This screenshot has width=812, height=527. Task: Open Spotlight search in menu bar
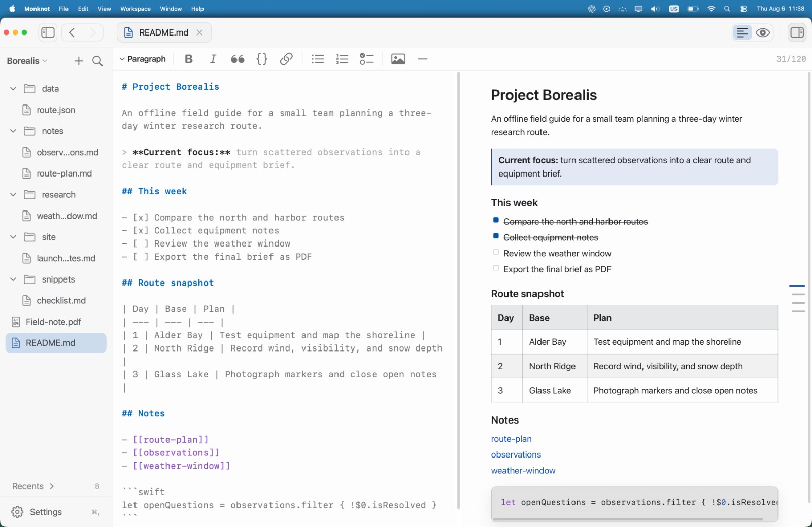[x=727, y=9]
